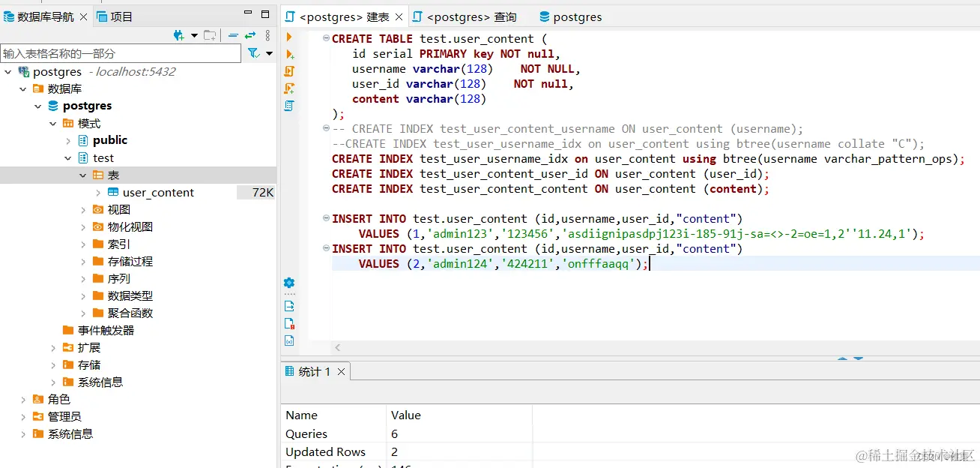980x468 pixels.
Task: Collapse the 表 tables chevron
Action: pyautogui.click(x=83, y=175)
